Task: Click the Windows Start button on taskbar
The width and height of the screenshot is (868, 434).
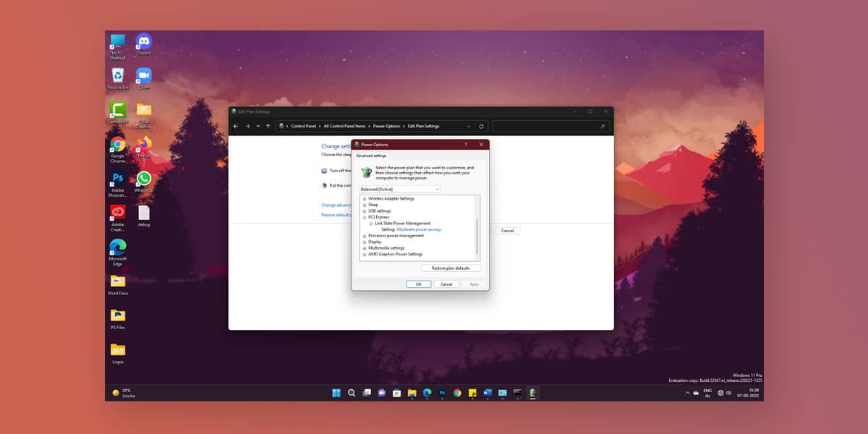Action: click(336, 393)
